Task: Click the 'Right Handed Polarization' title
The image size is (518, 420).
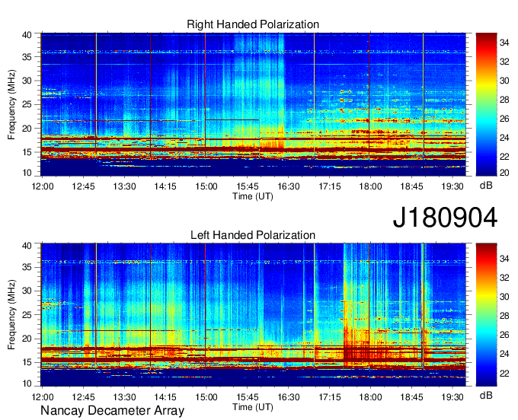Action: click(253, 24)
